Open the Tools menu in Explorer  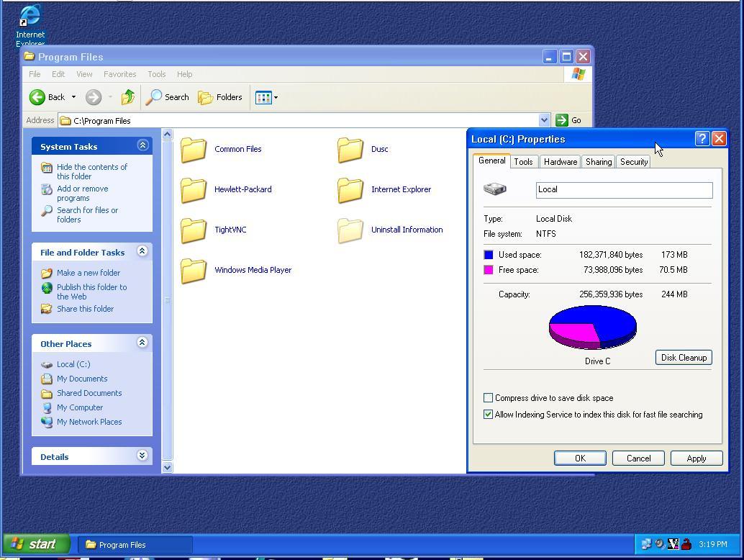coord(157,74)
